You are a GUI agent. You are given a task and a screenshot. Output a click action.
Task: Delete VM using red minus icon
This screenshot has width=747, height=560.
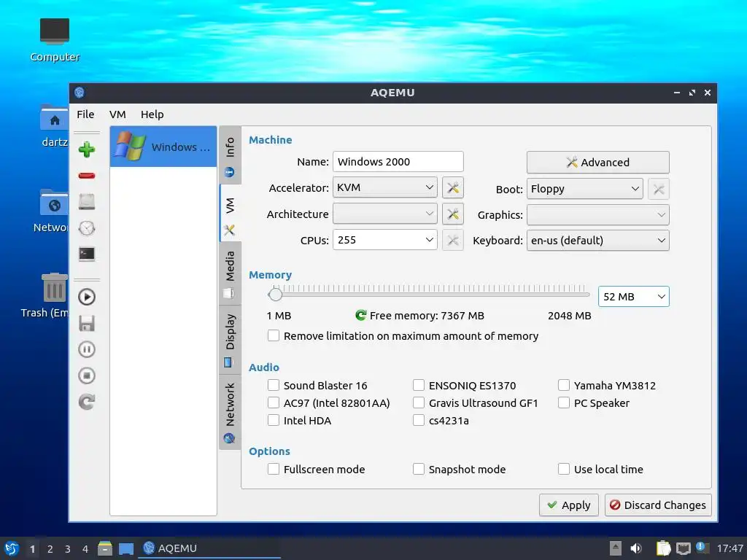(x=87, y=176)
